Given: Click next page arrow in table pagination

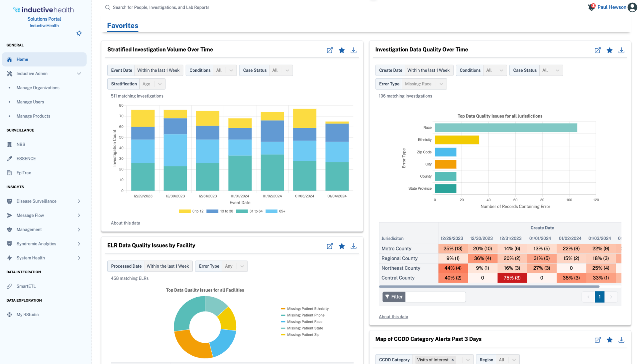Looking at the screenshot, I should (x=611, y=297).
